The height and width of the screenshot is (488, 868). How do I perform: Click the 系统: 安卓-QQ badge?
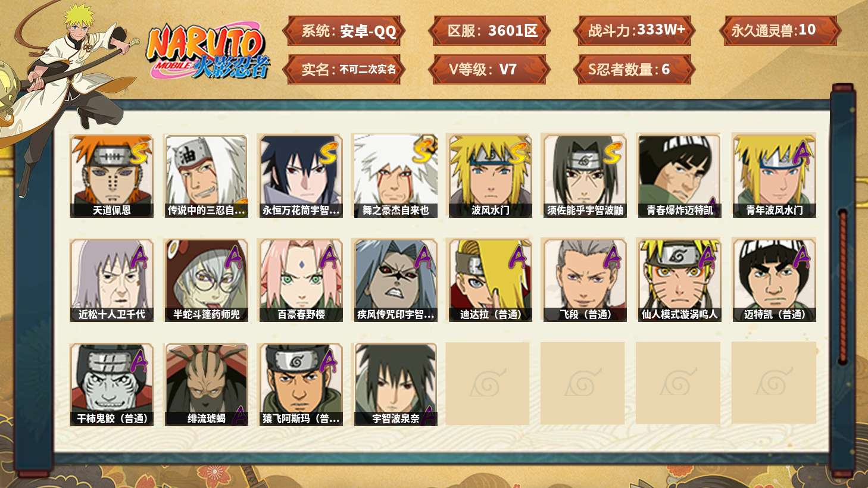(x=344, y=31)
